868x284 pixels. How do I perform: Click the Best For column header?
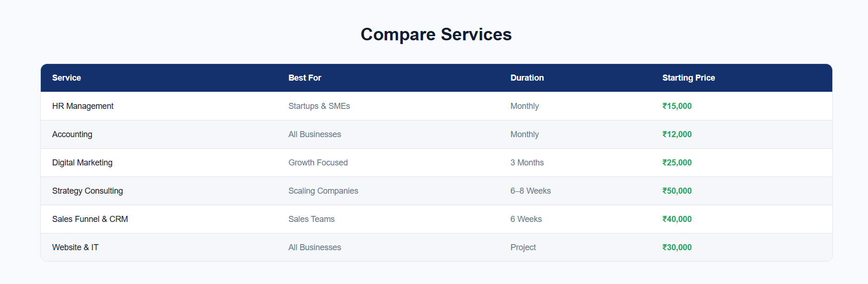[304, 78]
